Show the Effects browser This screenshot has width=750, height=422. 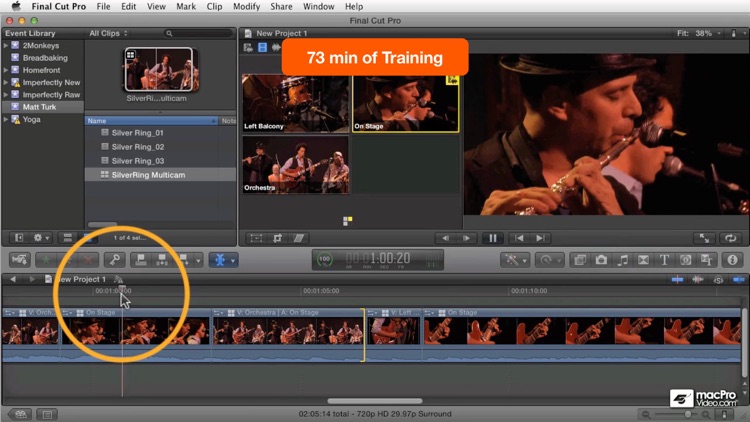[x=580, y=260]
